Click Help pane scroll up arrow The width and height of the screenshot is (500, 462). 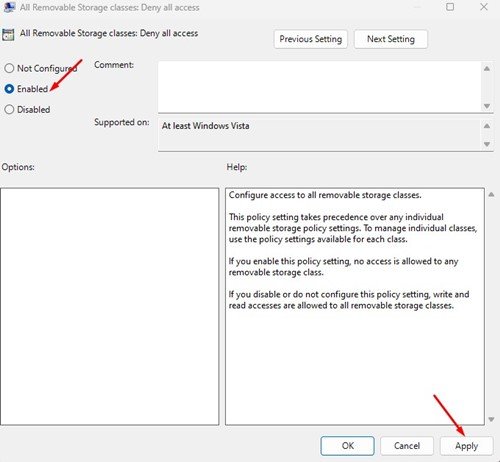(491, 194)
